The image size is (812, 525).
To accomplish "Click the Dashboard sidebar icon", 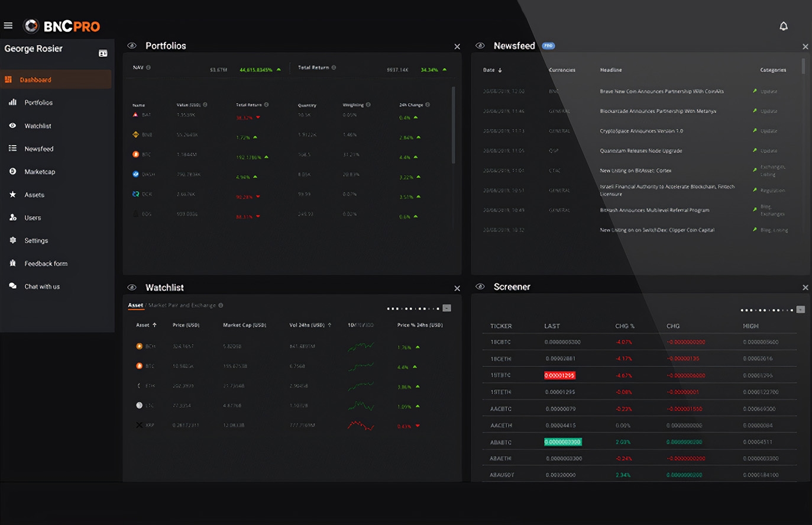I will pyautogui.click(x=8, y=79).
